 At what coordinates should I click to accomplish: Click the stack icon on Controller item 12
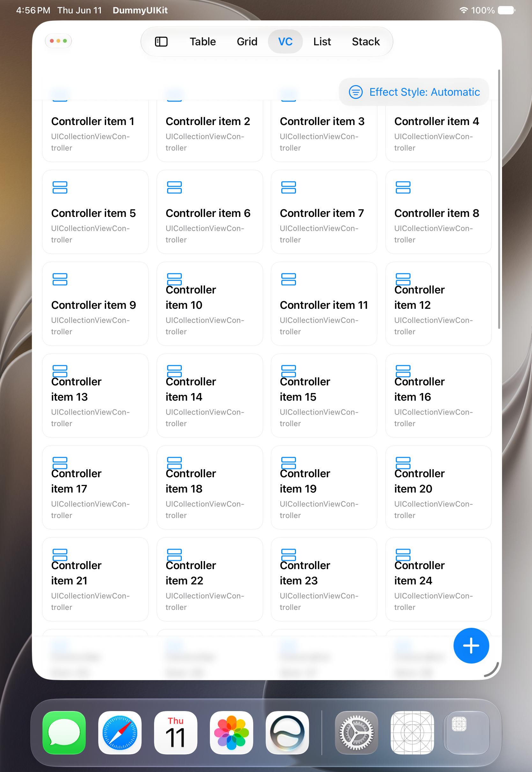403,279
